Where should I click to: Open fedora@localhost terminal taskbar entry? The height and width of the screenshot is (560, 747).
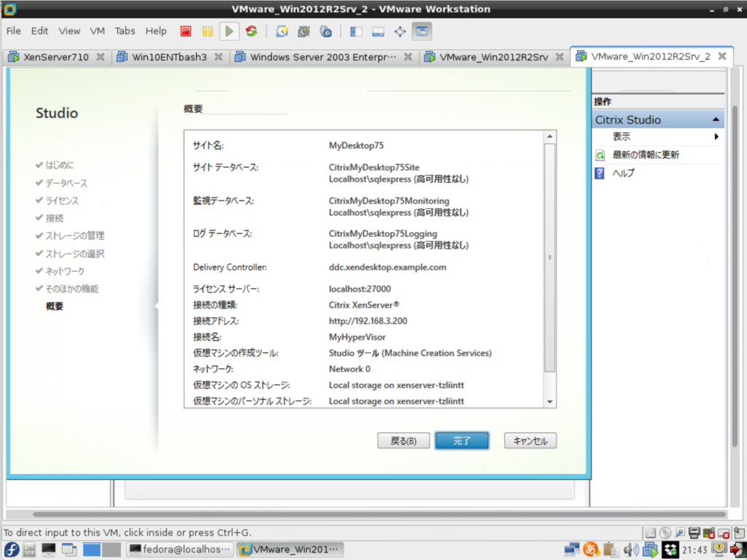181,550
